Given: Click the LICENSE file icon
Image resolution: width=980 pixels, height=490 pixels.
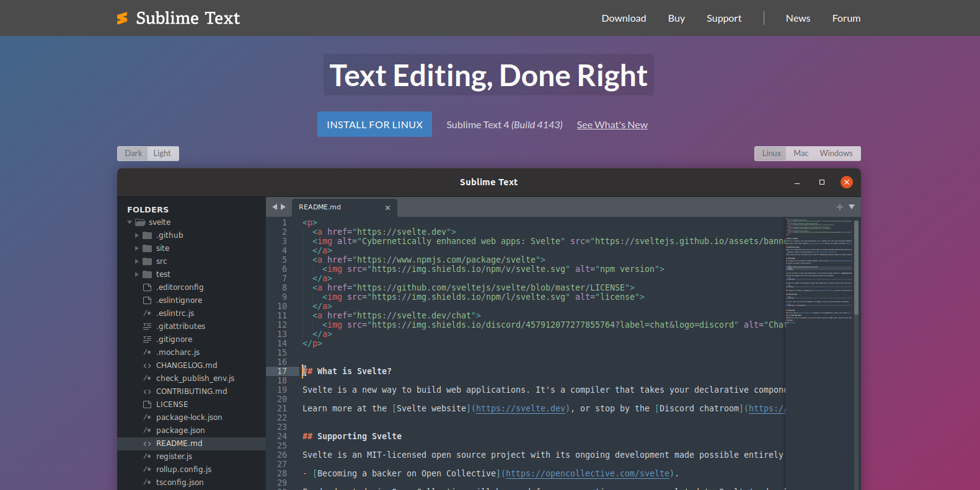Looking at the screenshot, I should (x=148, y=405).
